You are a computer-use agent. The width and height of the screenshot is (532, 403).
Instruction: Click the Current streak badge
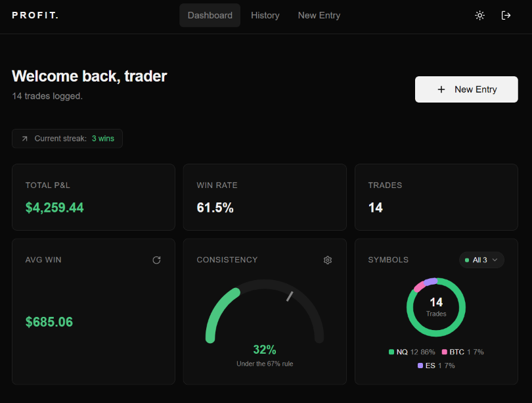(x=67, y=139)
